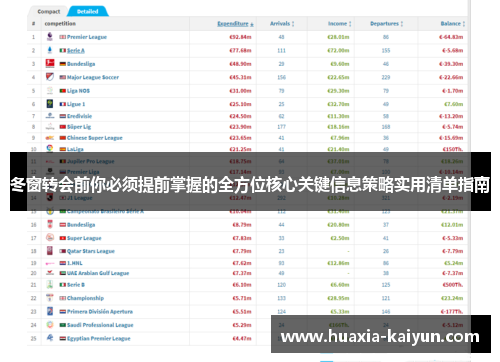Open the underlined Serie A link in row 2
This screenshot has width=500, height=362.
[76, 50]
